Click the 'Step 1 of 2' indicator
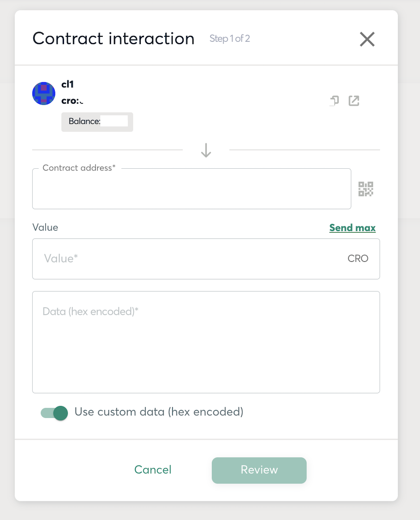Image resolution: width=420 pixels, height=520 pixels. pyautogui.click(x=230, y=39)
